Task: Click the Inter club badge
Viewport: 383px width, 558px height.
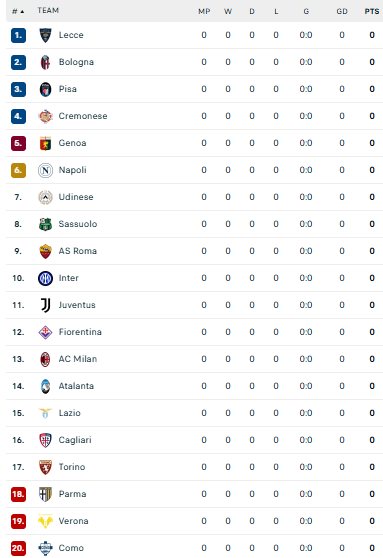Action: 45,278
